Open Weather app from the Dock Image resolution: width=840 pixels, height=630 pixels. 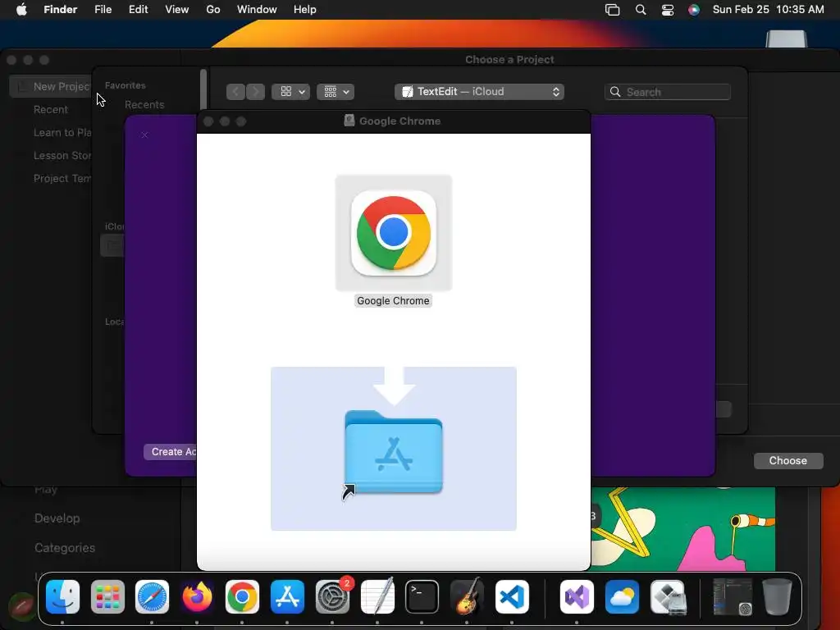622,597
